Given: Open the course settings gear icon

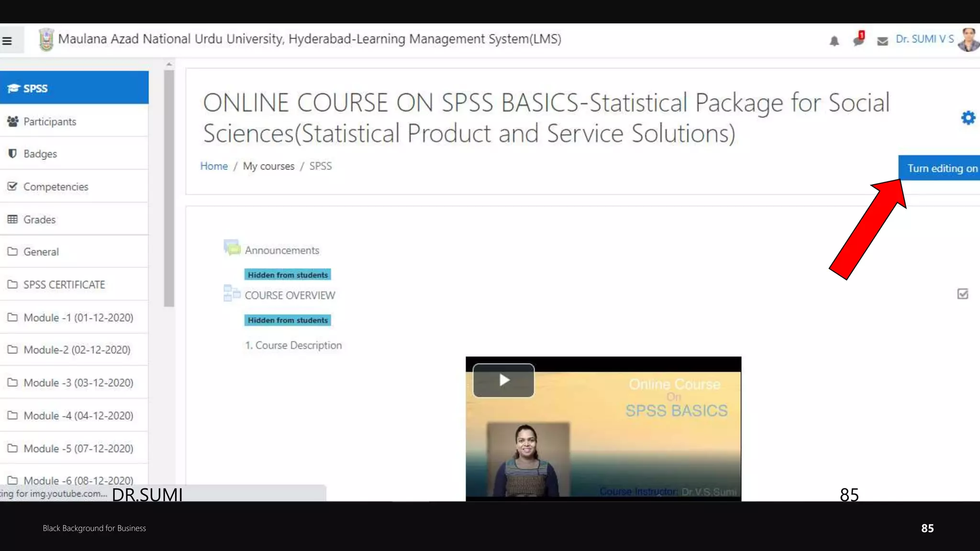Looking at the screenshot, I should tap(968, 118).
